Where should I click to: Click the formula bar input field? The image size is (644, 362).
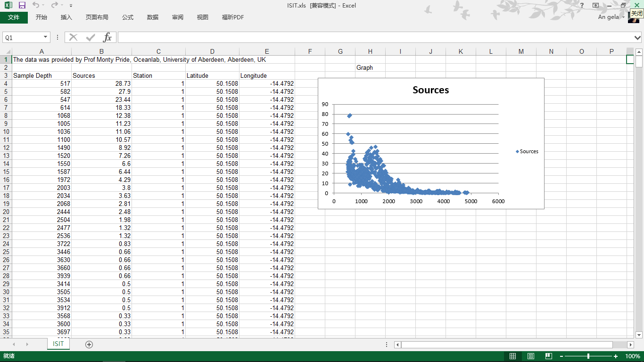click(376, 37)
